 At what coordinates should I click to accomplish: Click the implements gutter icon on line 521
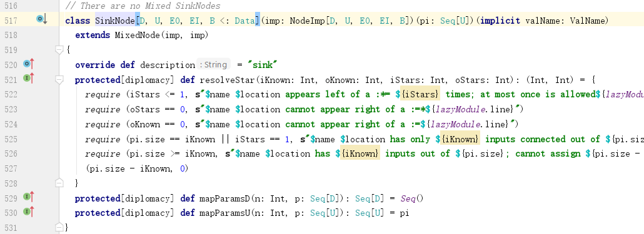coord(29,78)
